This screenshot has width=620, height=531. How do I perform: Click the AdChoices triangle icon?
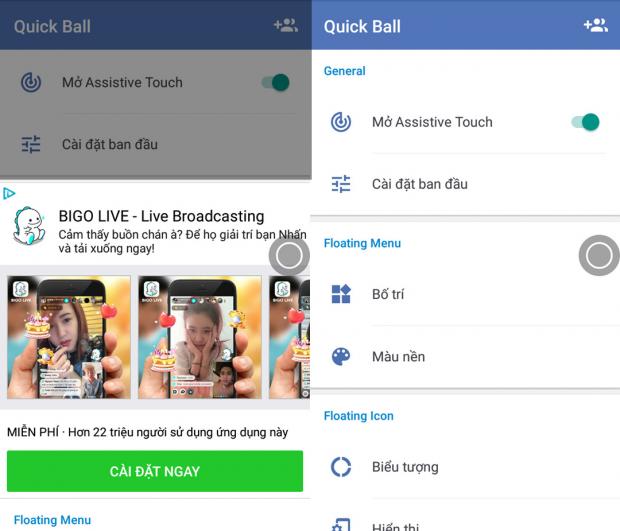tap(9, 193)
